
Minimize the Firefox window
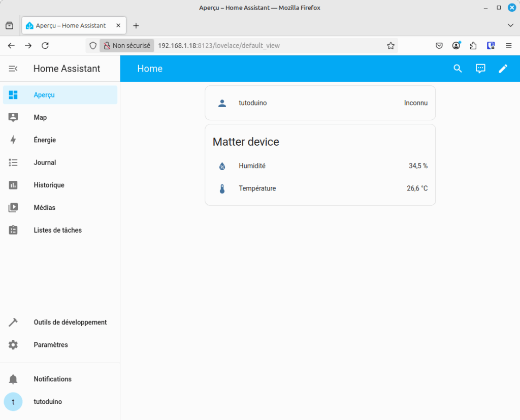click(x=485, y=8)
